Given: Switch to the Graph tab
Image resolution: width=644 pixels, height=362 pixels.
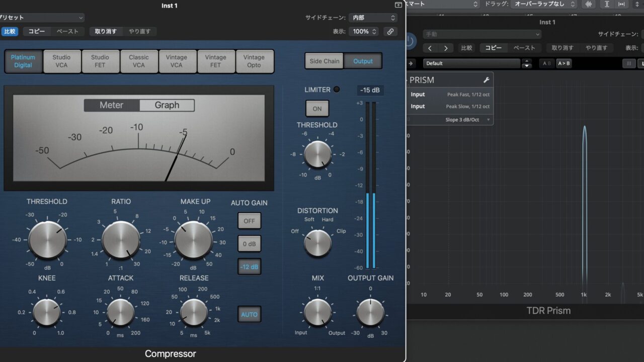Looking at the screenshot, I should (167, 105).
